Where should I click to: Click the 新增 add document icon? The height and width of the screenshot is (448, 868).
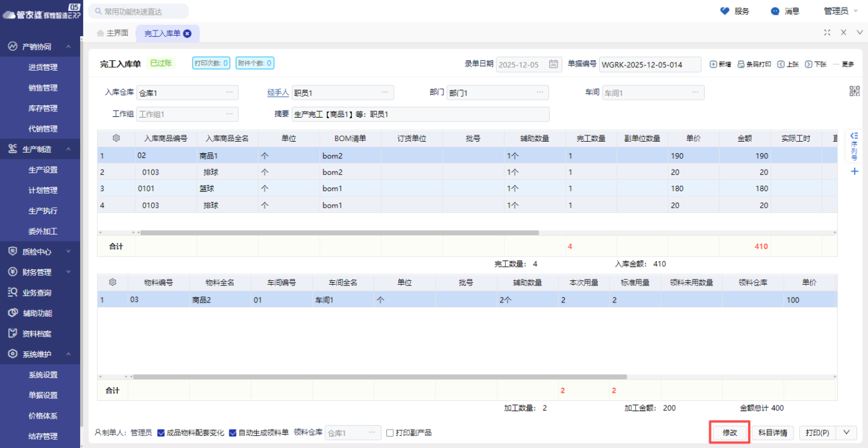click(714, 64)
